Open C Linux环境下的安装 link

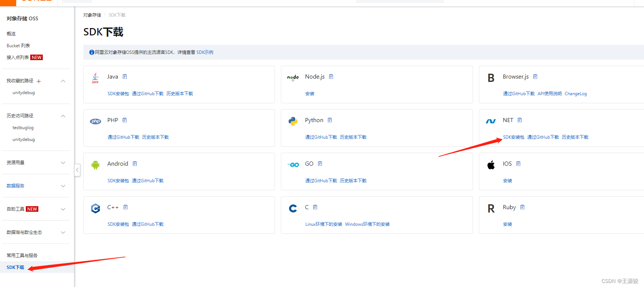[324, 224]
